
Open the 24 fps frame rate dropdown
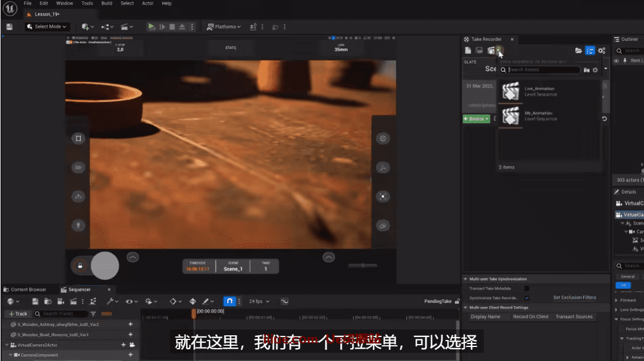[259, 301]
